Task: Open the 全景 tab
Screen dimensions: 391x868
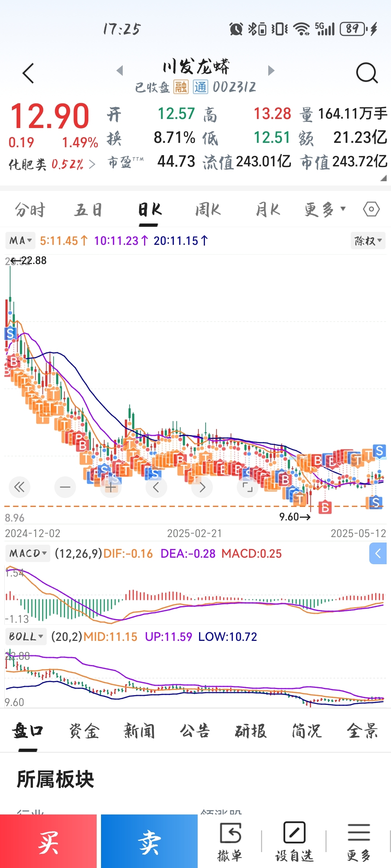Action: click(x=362, y=731)
